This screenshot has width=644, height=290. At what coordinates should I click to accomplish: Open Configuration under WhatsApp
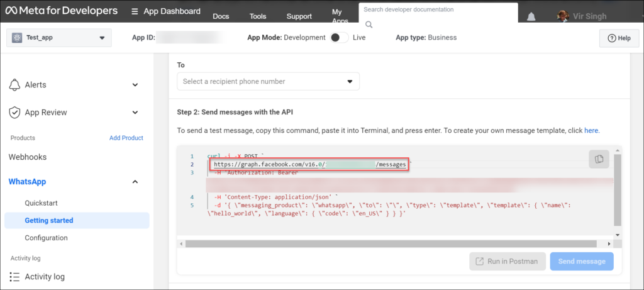click(x=46, y=238)
